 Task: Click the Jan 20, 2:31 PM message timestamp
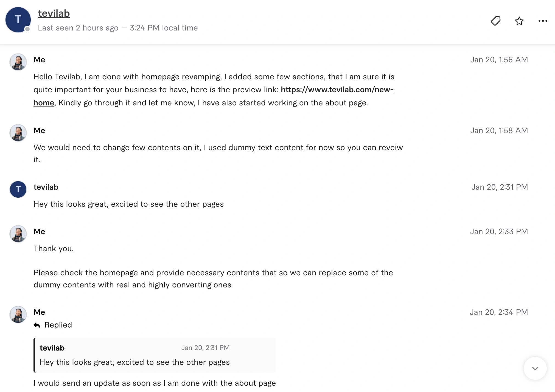tap(500, 187)
